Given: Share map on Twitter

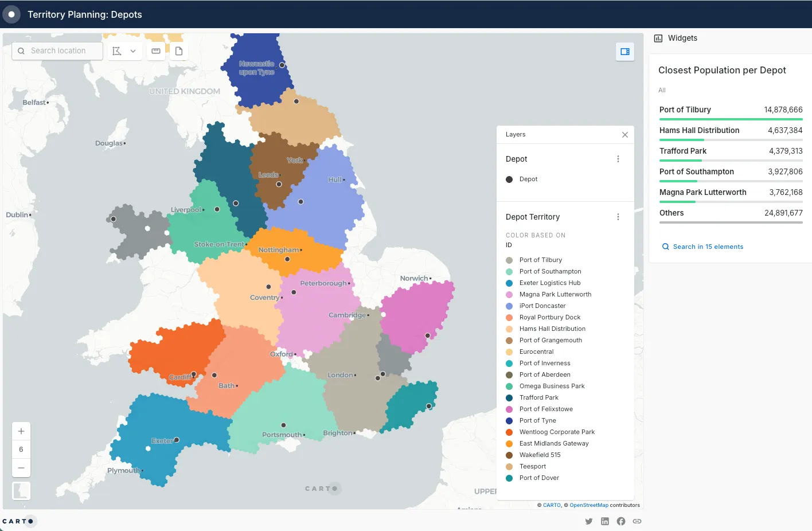Looking at the screenshot, I should pyautogui.click(x=588, y=521).
